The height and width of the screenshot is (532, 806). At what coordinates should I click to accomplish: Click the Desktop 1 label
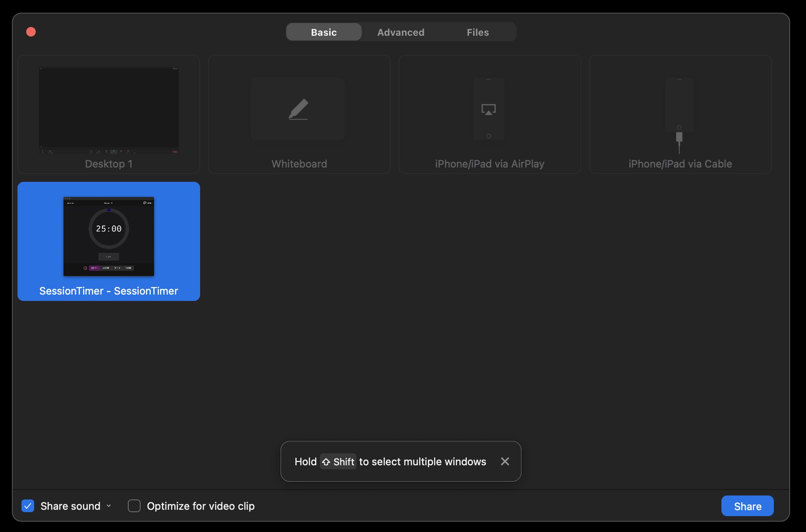(109, 164)
